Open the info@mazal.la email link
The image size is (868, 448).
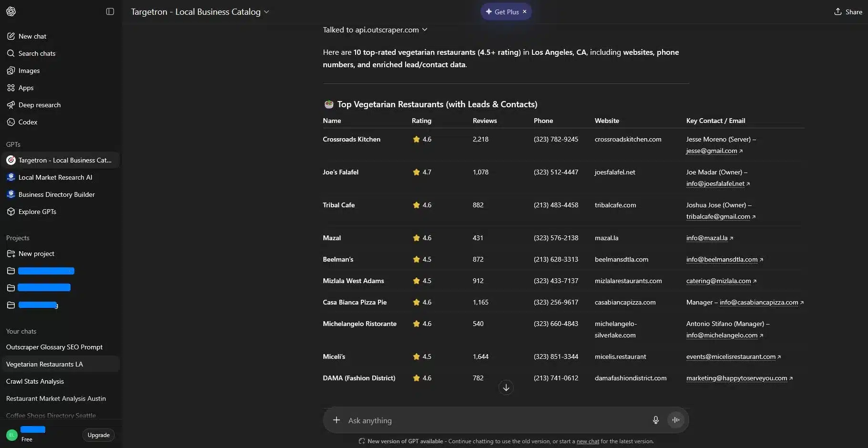[707, 238]
